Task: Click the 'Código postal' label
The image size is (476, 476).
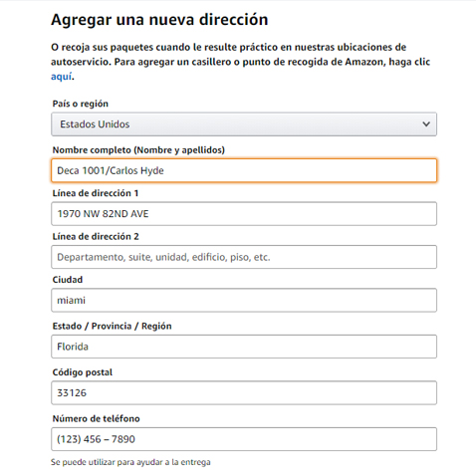Action: [x=83, y=372]
